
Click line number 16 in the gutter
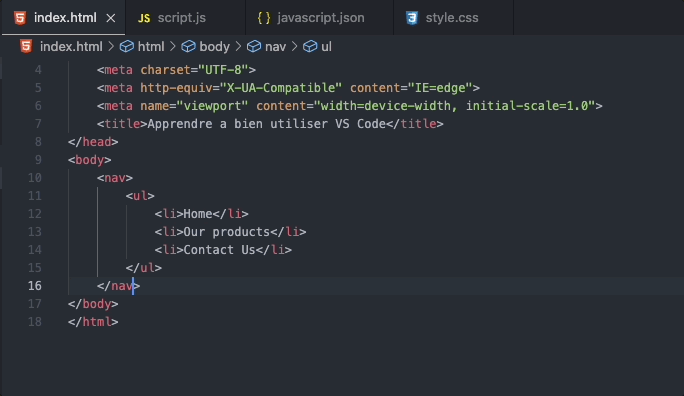(x=35, y=286)
